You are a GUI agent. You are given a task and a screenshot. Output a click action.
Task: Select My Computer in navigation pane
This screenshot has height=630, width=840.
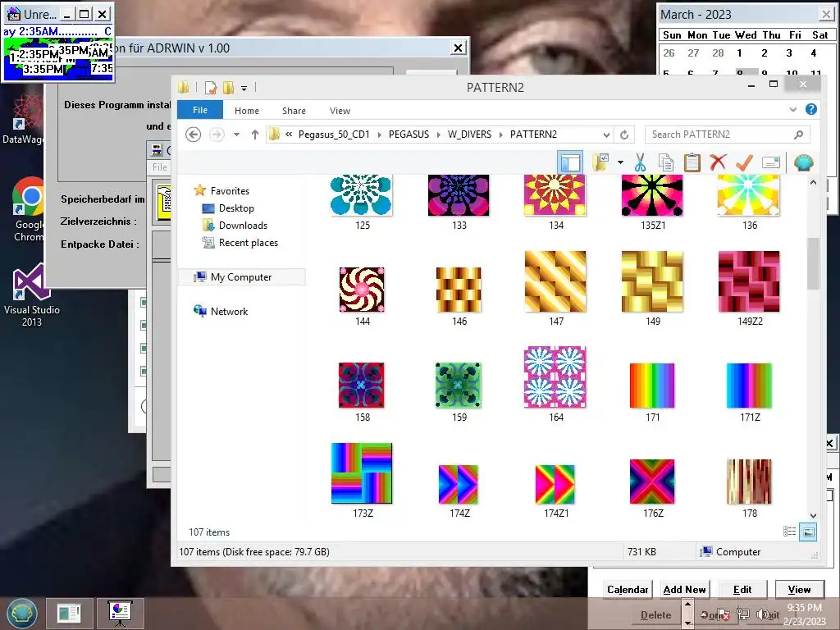[x=241, y=277]
